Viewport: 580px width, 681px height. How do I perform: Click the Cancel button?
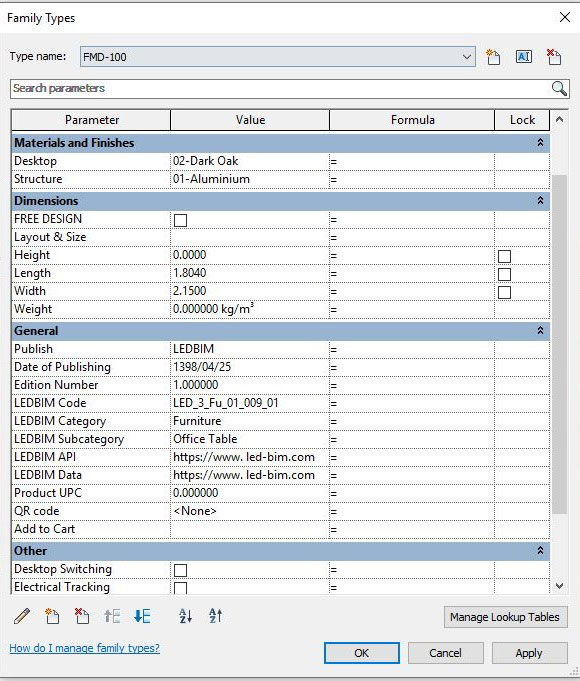pos(445,653)
